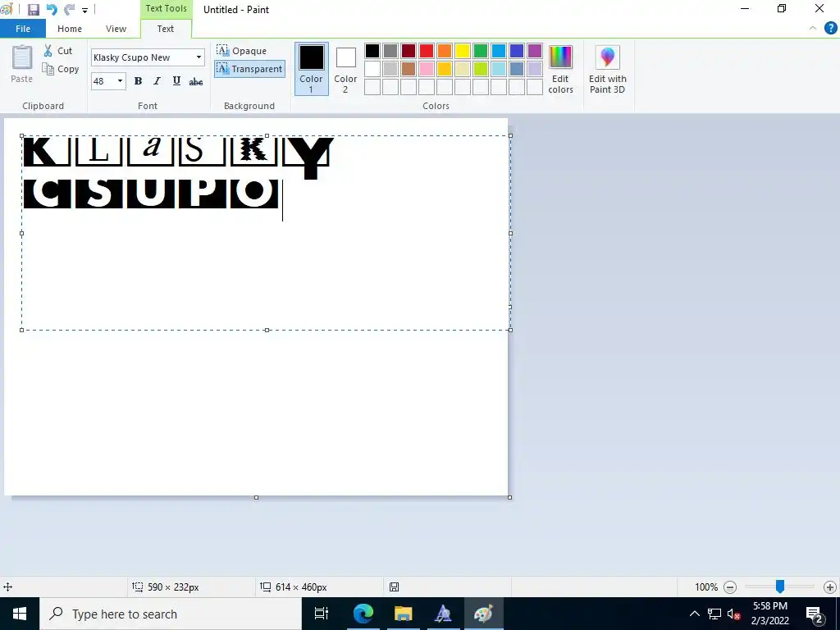The height and width of the screenshot is (630, 840).
Task: Zoom out with the minus button
Action: tap(729, 587)
